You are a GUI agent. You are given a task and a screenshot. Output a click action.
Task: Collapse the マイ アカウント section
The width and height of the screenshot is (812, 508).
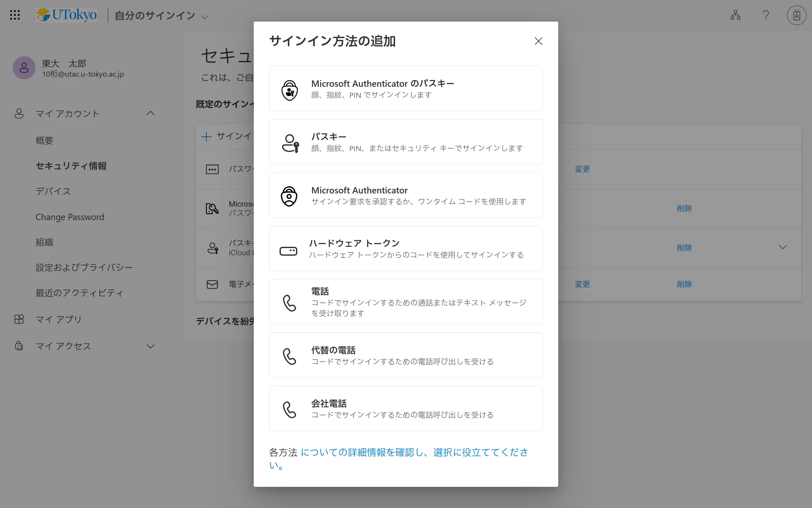click(x=150, y=113)
